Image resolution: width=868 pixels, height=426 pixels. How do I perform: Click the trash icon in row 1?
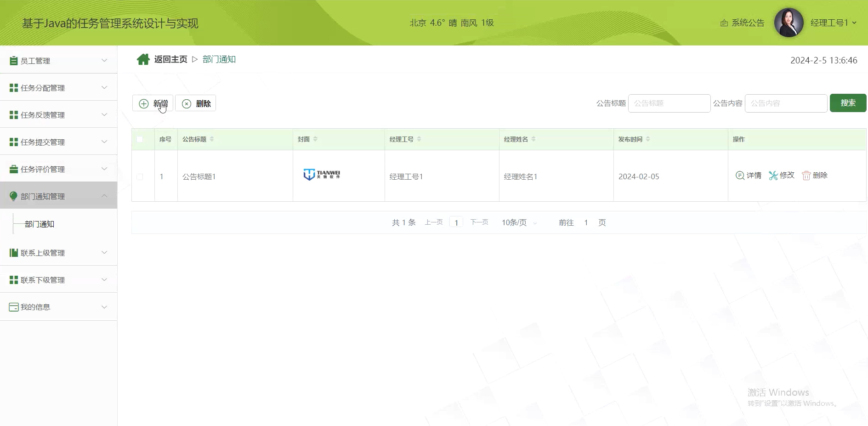click(x=806, y=176)
